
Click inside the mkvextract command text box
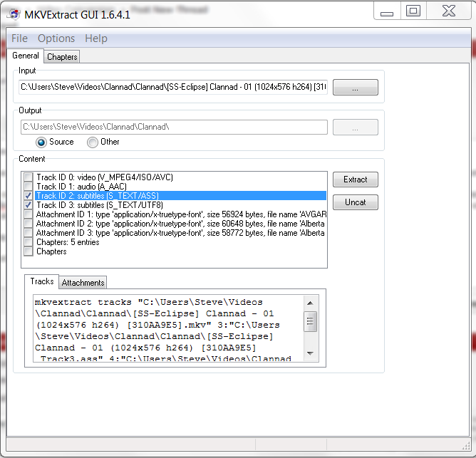pos(168,328)
